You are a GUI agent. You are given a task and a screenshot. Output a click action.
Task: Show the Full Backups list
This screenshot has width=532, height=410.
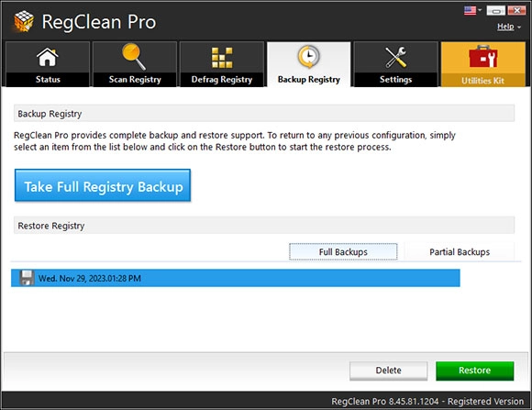pyautogui.click(x=343, y=252)
